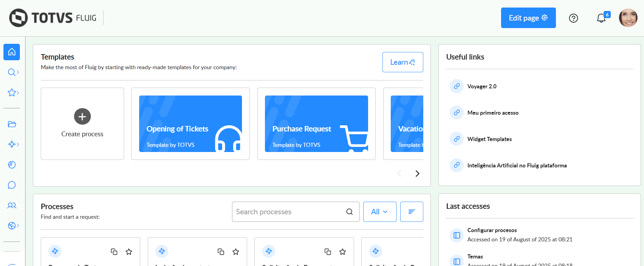Open the chat bubble sidebar icon
The width and height of the screenshot is (644, 266).
12,185
